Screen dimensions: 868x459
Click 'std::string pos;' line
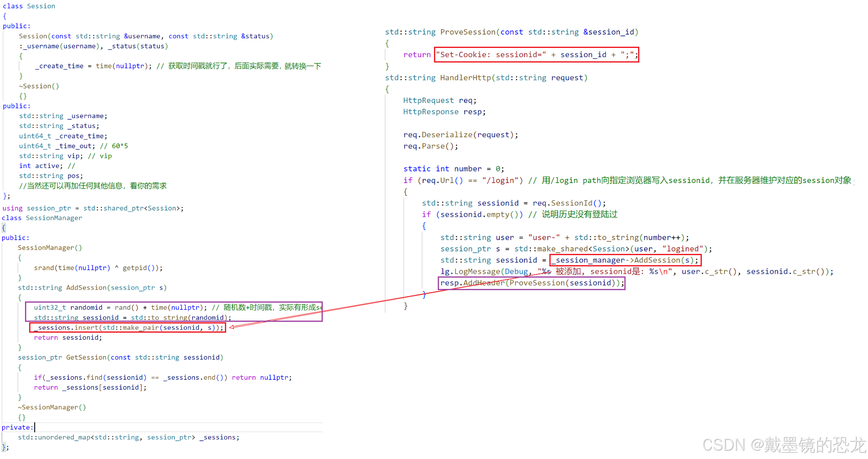click(51, 176)
